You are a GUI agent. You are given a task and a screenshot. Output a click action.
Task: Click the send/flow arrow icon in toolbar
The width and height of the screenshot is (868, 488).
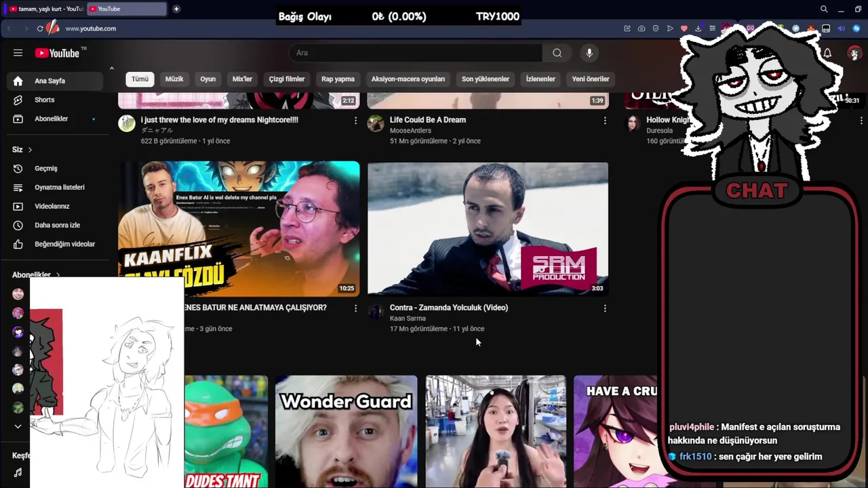(670, 28)
